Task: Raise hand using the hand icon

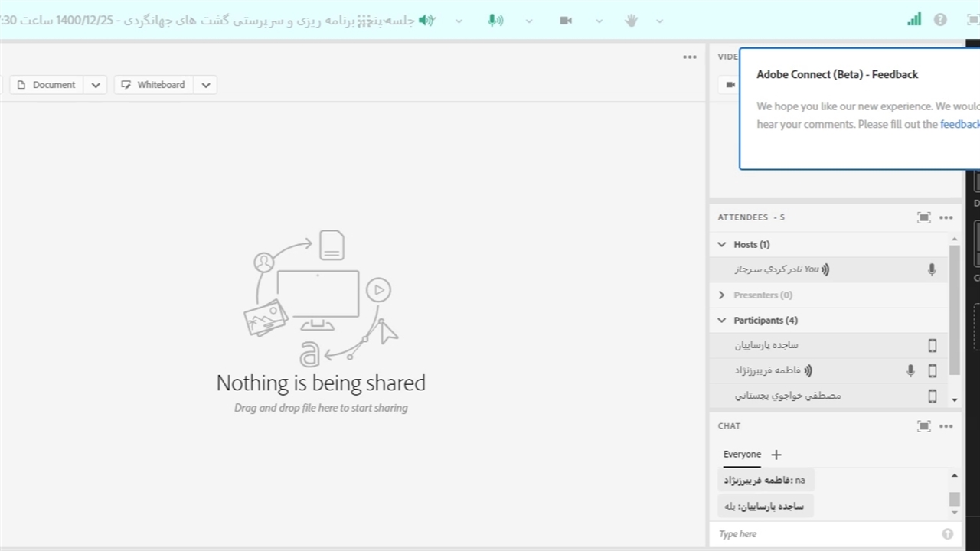Action: tap(631, 21)
